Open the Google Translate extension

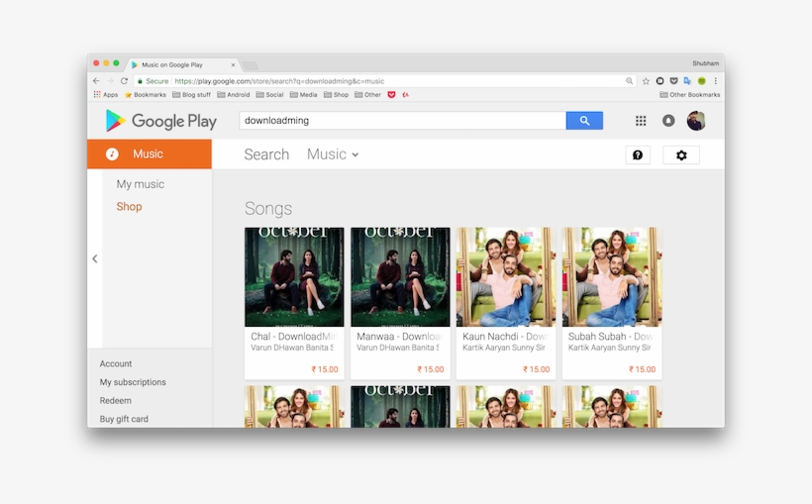(687, 81)
